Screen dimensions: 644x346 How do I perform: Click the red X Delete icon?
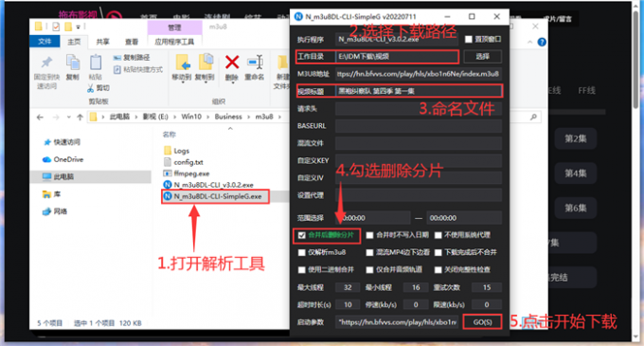click(232, 63)
